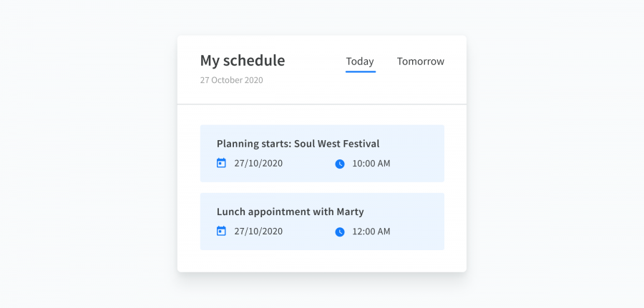Viewport: 644px width, 308px height.
Task: Click the 10:00 AM time text
Action: pyautogui.click(x=371, y=164)
